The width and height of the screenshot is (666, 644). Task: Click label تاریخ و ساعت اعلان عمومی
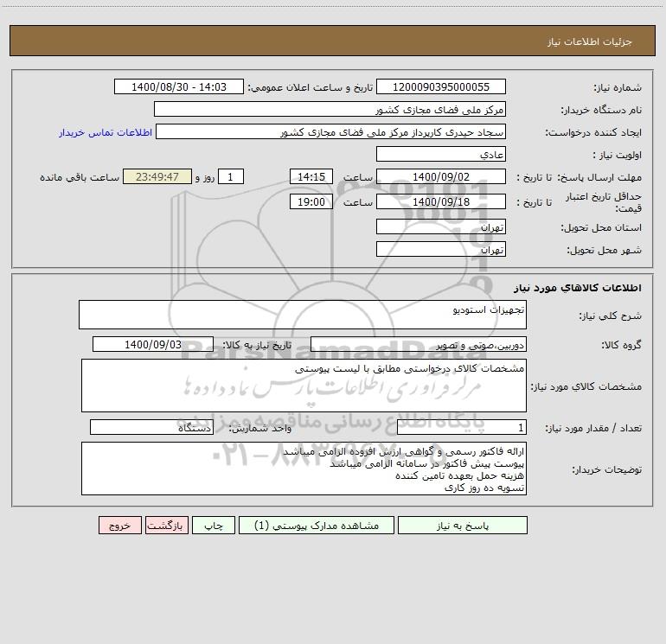click(311, 87)
